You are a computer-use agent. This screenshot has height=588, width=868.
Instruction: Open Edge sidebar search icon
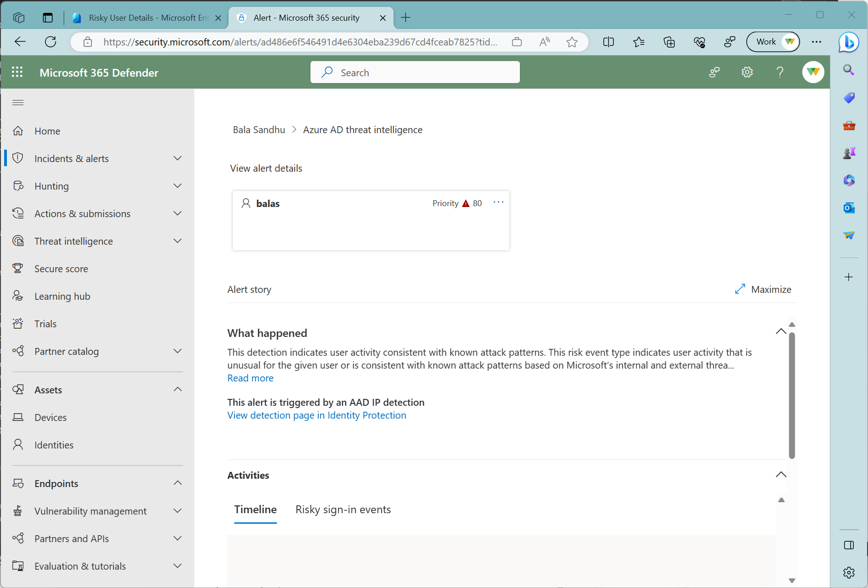coord(849,70)
